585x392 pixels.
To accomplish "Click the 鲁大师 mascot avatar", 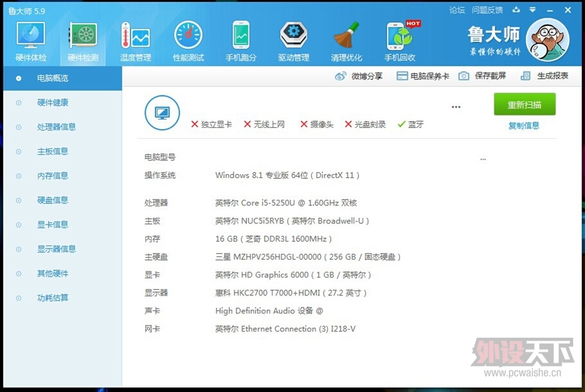I will click(x=548, y=41).
